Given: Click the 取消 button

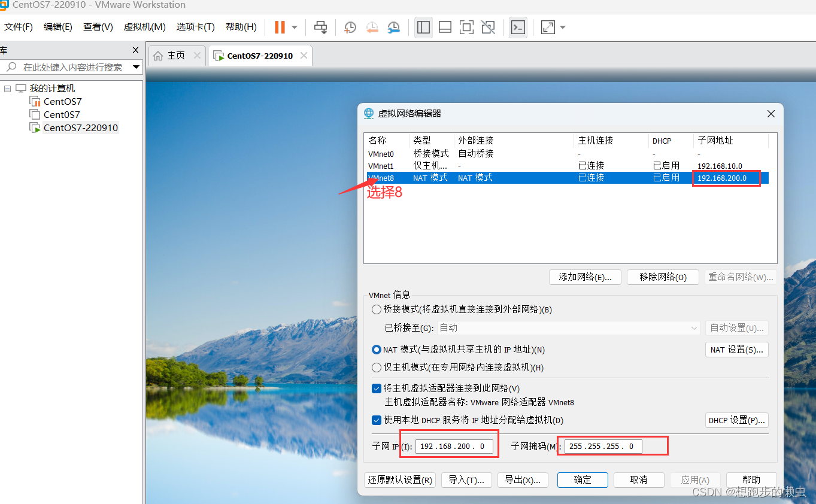Looking at the screenshot, I should [639, 480].
